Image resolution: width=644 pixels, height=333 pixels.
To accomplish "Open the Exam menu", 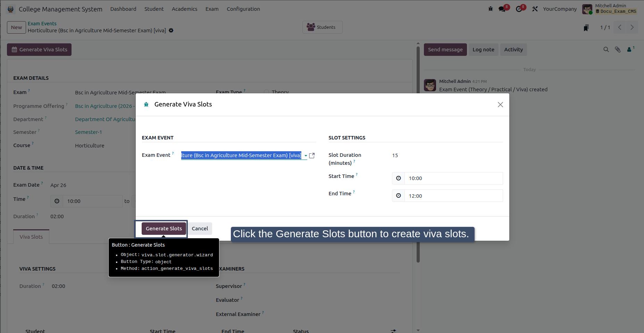I will point(212,9).
